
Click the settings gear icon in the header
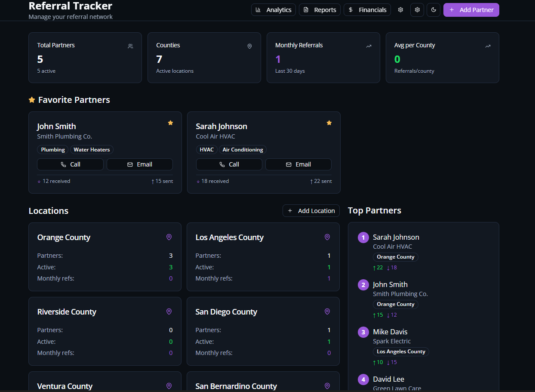coord(400,9)
